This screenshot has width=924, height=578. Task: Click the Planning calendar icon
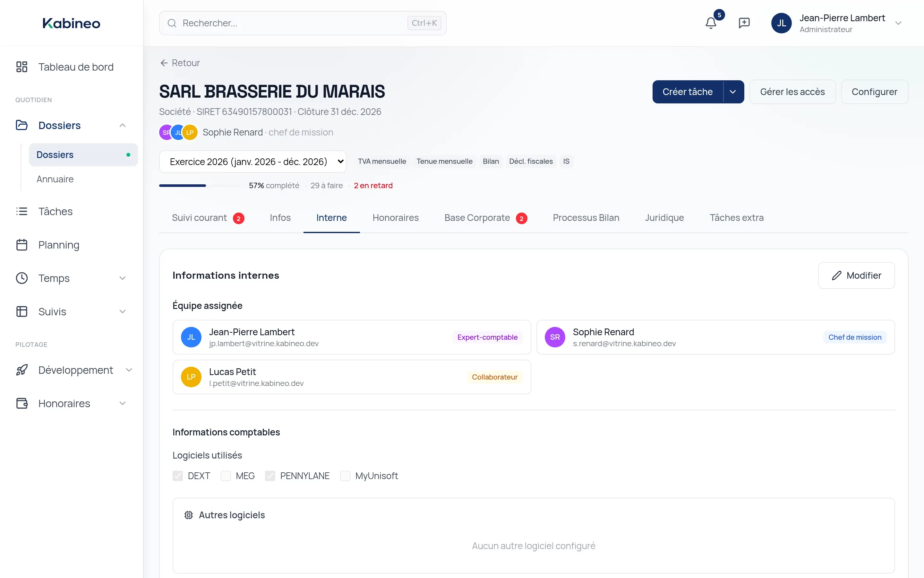[22, 245]
